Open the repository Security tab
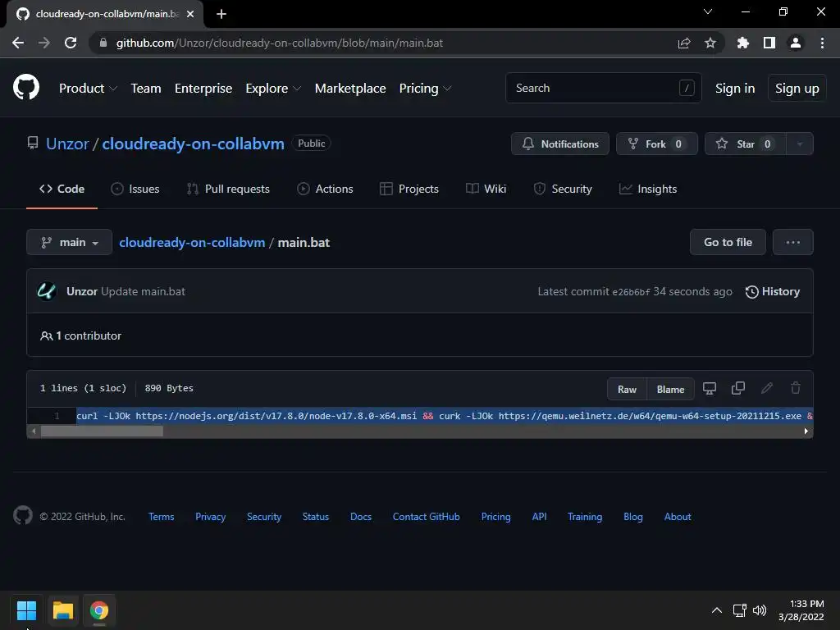This screenshot has width=840, height=630. 563,189
